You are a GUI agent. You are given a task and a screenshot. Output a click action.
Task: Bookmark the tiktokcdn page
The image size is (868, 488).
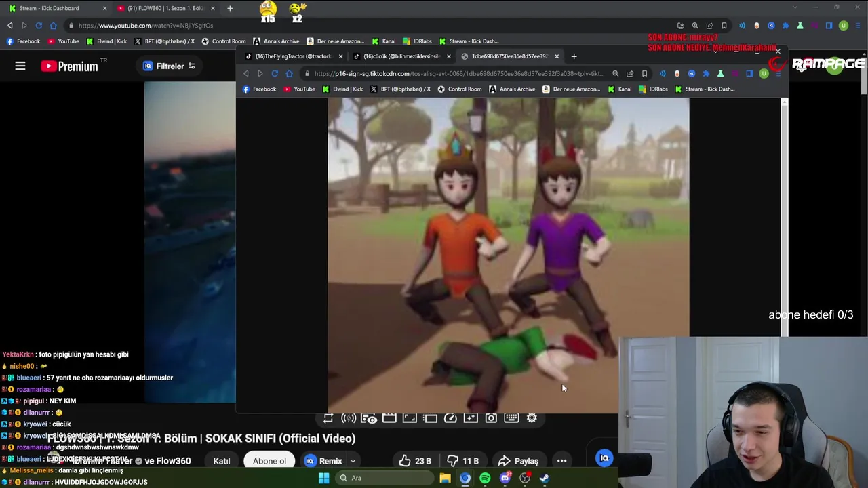[x=644, y=73]
